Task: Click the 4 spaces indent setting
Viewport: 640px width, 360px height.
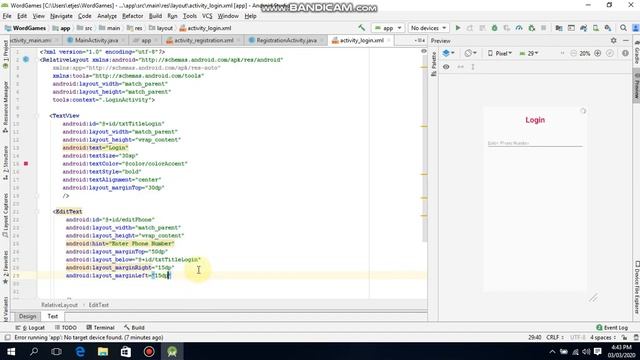Action: (603, 338)
